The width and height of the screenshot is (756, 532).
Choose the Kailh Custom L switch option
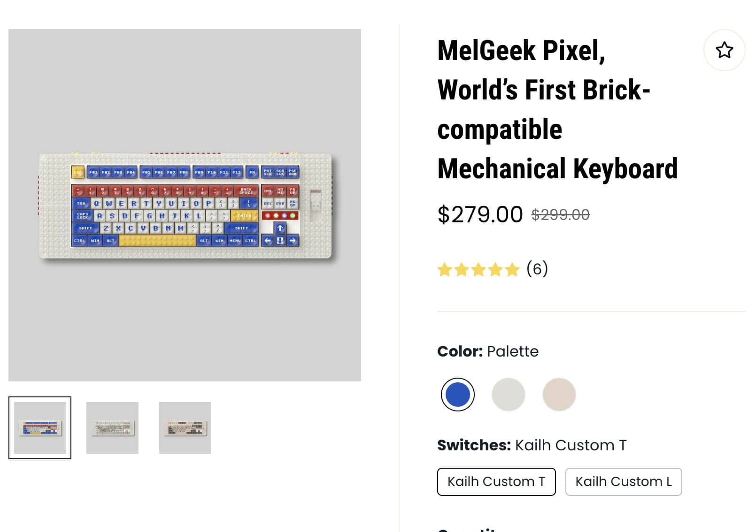[x=624, y=482]
